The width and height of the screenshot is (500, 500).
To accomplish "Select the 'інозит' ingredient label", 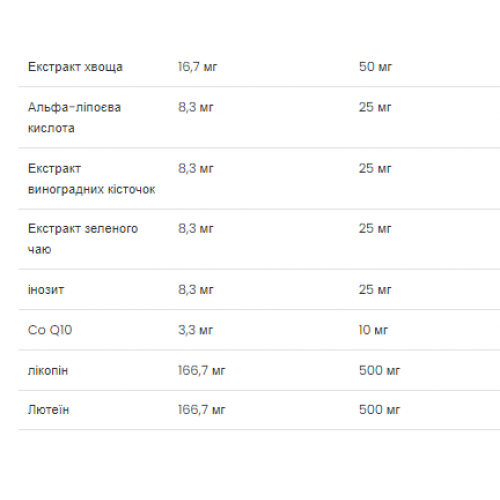I will point(46,290).
